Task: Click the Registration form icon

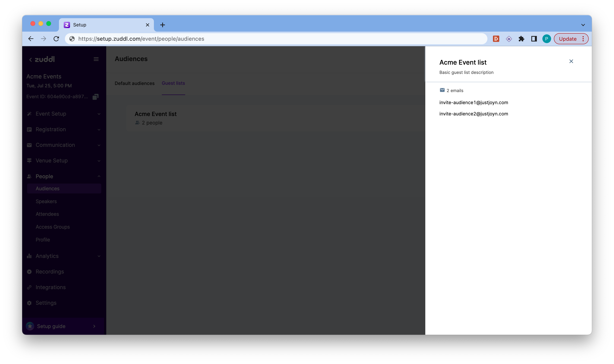Action: pos(29,129)
